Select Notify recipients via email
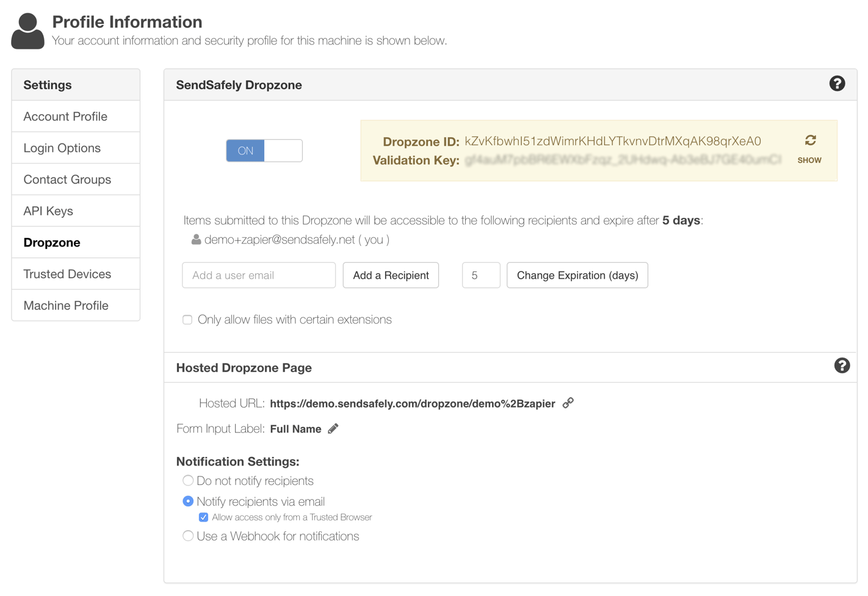 (188, 501)
